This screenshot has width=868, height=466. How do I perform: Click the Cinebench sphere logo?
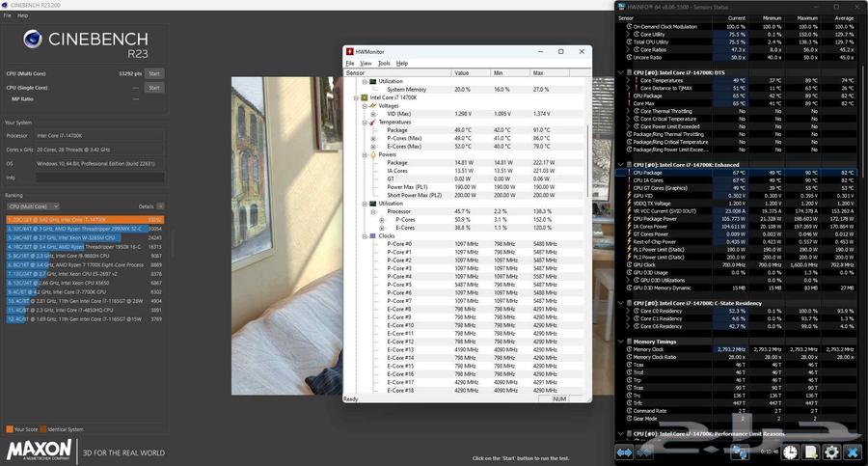pos(33,39)
